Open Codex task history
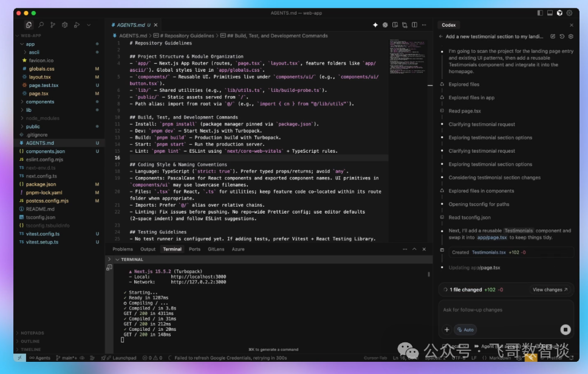The height and width of the screenshot is (374, 588). [562, 36]
